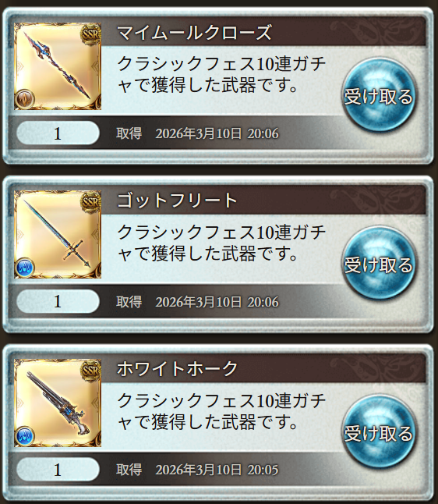Claim the マイムールクローズ weapon with 受け取る
Viewport: 438px width, 504px height.
coord(379,95)
